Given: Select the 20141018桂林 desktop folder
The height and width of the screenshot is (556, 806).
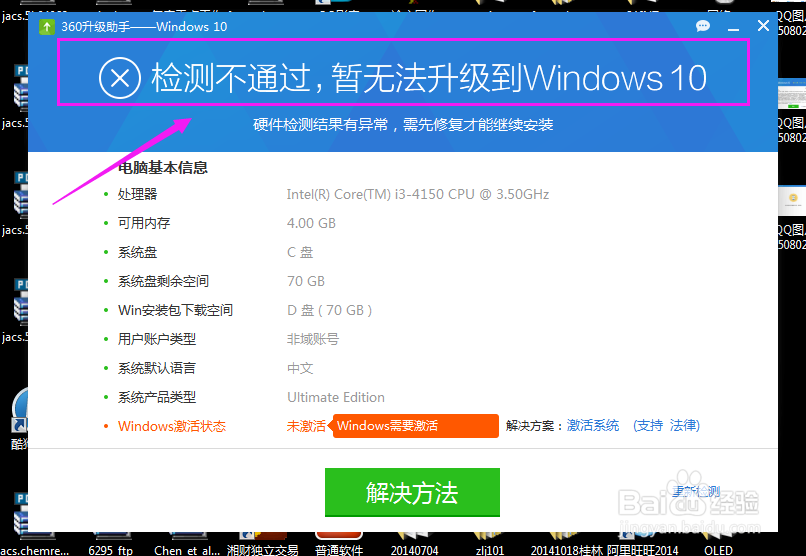Looking at the screenshot, I should [x=566, y=545].
